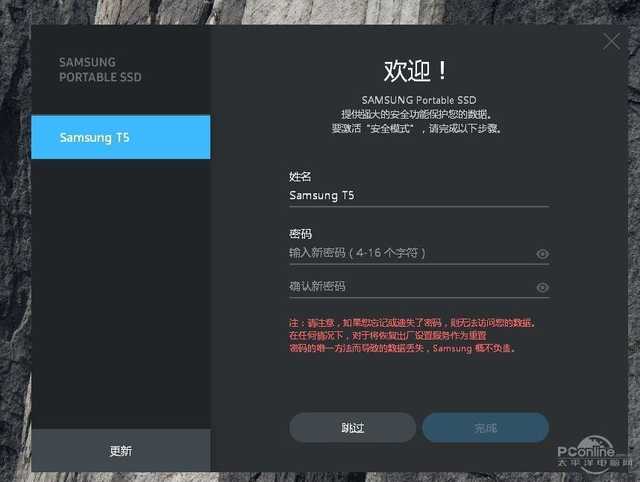The image size is (640, 482).
Task: Click the red password warning note
Action: [x=413, y=335]
